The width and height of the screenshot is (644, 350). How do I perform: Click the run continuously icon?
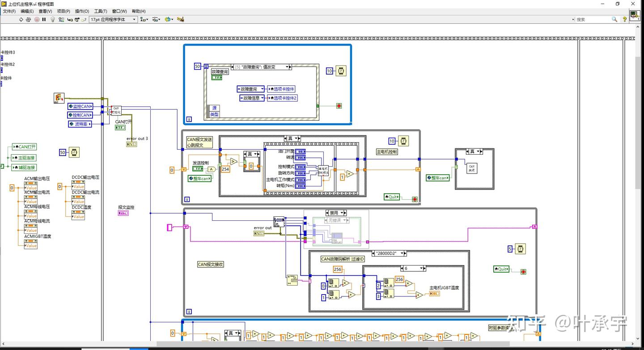29,19
